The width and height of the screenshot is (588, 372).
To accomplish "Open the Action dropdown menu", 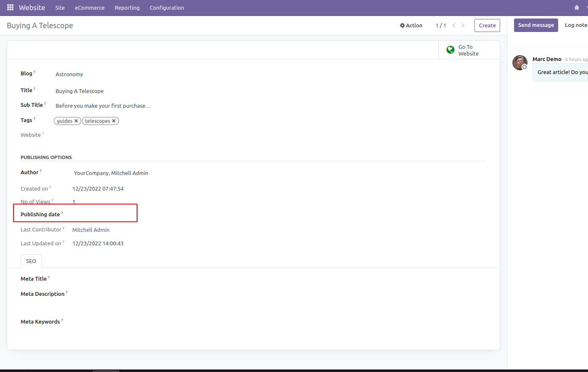I will (414, 25).
